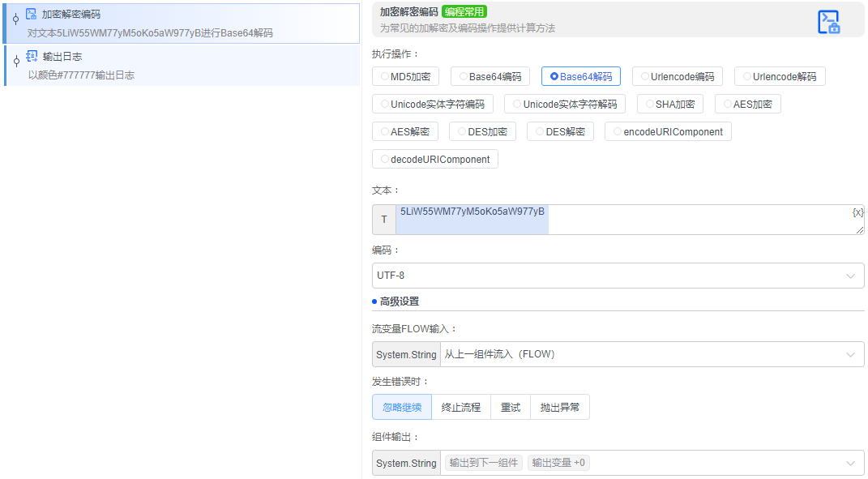Click the 输出变量 +0 button

tap(558, 463)
